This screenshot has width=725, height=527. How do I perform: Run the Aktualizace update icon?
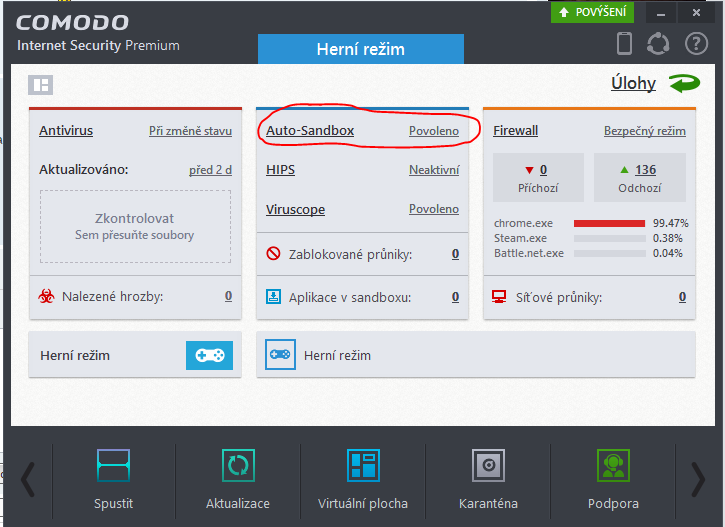tap(238, 465)
